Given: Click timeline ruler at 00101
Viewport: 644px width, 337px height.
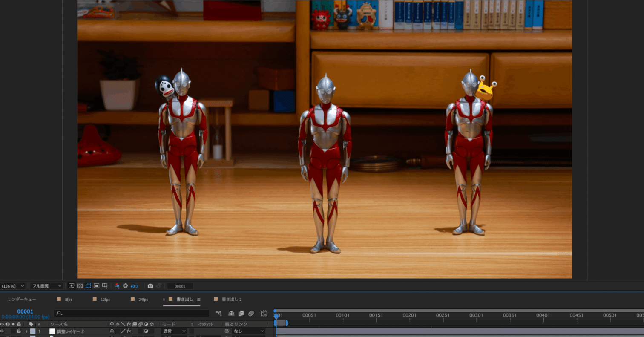Looking at the screenshot, I should tap(342, 315).
